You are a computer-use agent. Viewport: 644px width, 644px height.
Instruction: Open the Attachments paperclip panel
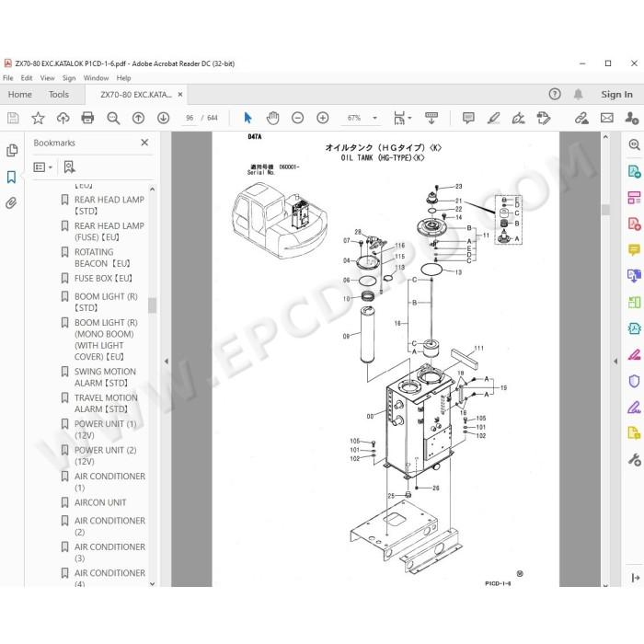11,203
